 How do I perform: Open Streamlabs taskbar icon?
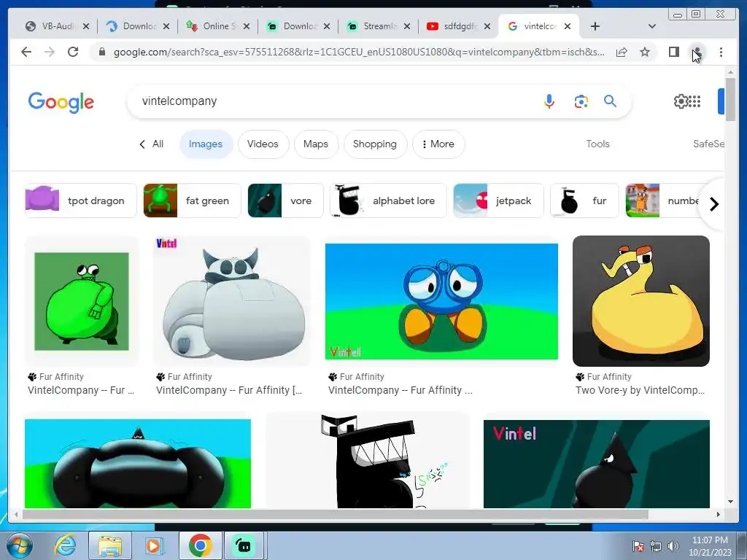[244, 545]
